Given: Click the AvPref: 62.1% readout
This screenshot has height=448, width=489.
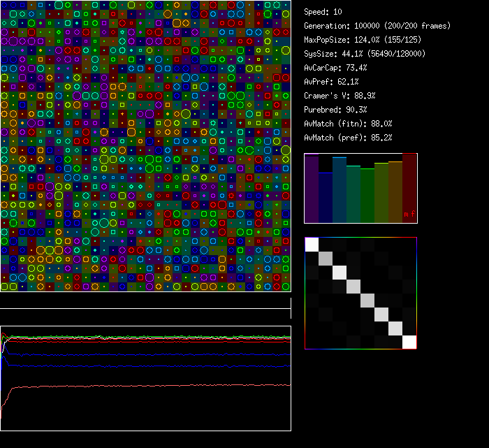Looking at the screenshot, I should [331, 82].
